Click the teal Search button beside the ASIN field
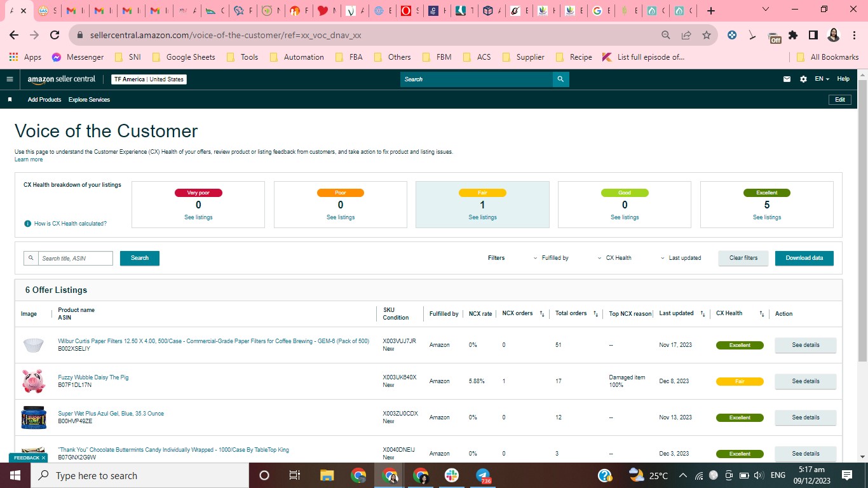Viewport: 868px width, 488px height. 140,258
